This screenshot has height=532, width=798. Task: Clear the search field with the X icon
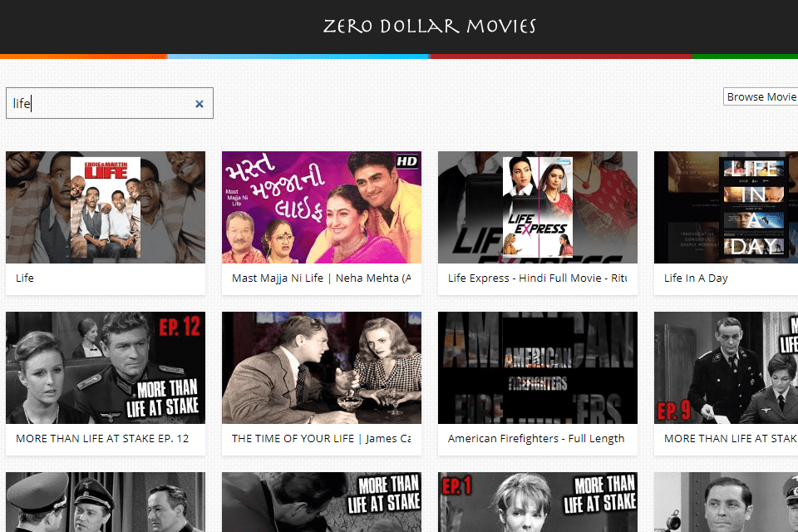click(199, 104)
